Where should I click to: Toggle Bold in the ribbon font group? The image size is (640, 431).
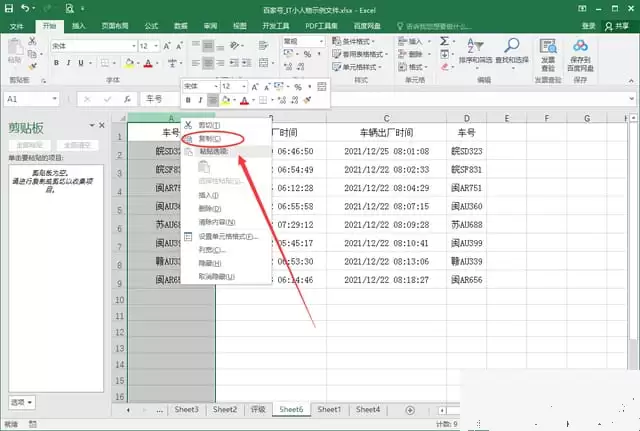(x=56, y=62)
